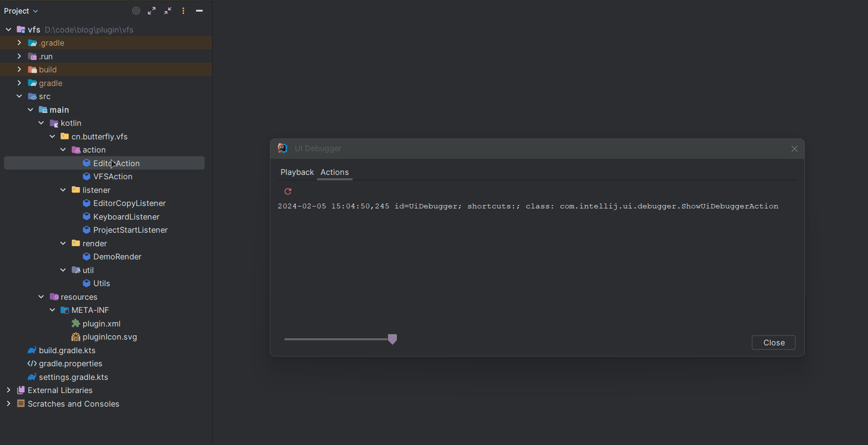Click the .gradle folder icon

(x=33, y=43)
